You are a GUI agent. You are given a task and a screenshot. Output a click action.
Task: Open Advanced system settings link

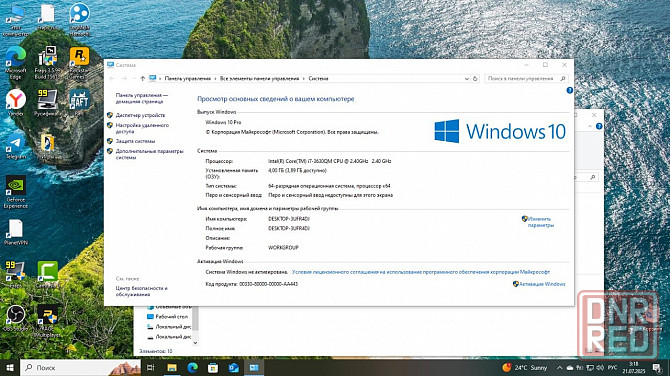(149, 154)
